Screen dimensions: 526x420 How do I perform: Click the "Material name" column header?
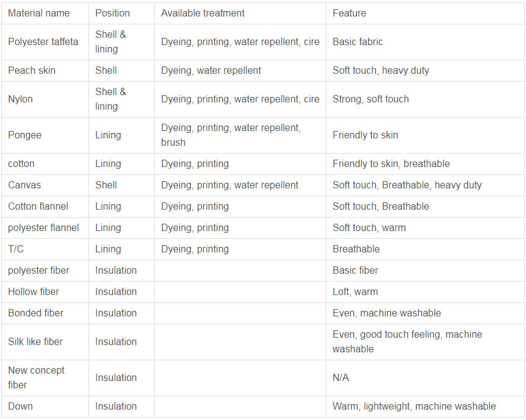point(38,13)
